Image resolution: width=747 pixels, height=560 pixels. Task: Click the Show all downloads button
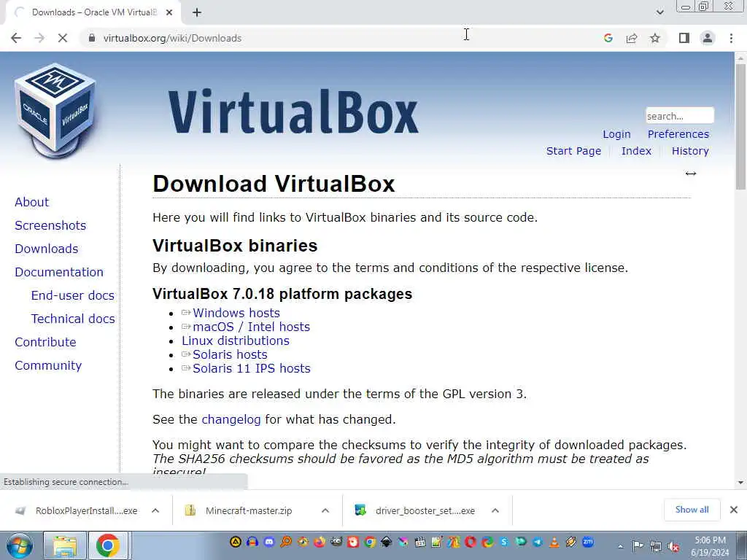click(692, 510)
